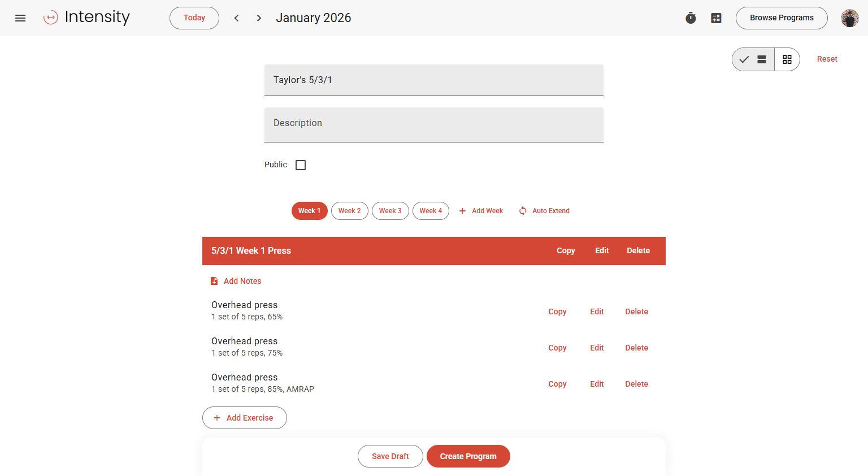Click the Auto Extend refresh icon
The width and height of the screenshot is (868, 476).
click(x=523, y=211)
